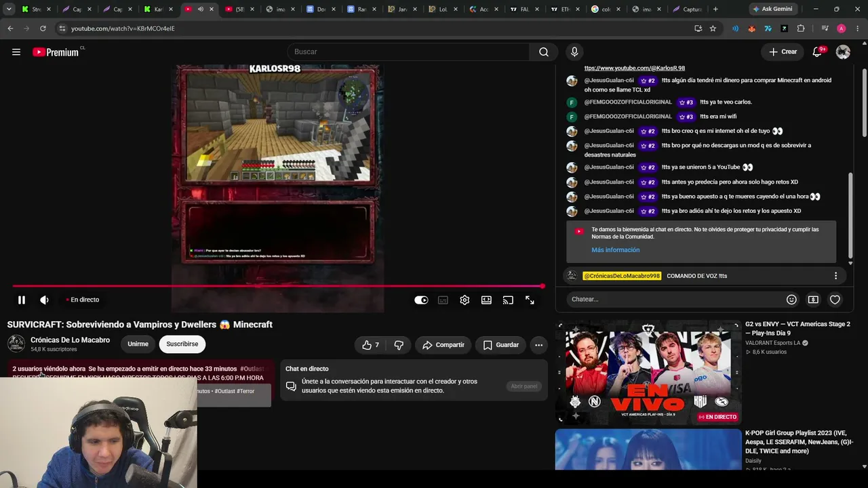868x488 pixels.
Task: Open the Chrome three-dot menu
Action: tap(858, 28)
